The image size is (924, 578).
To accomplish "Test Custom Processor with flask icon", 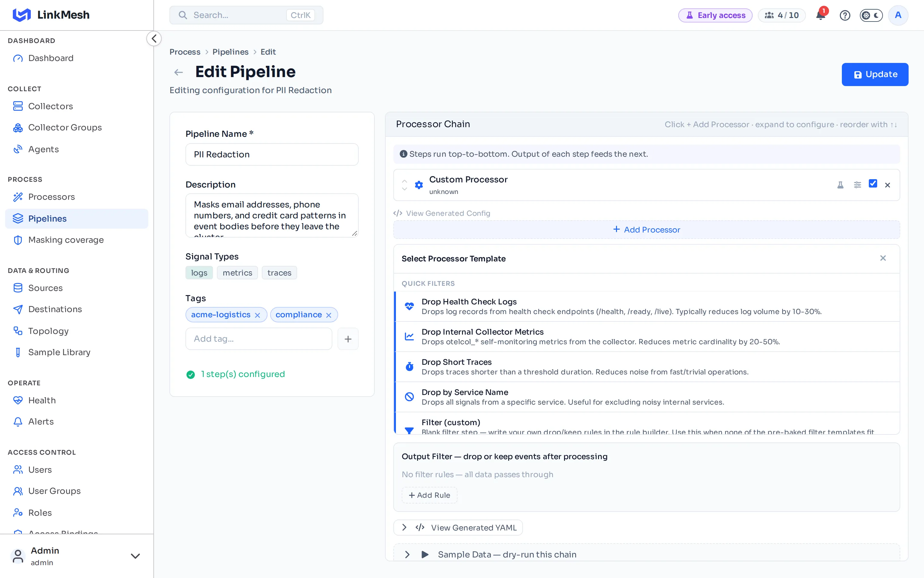I will [840, 185].
